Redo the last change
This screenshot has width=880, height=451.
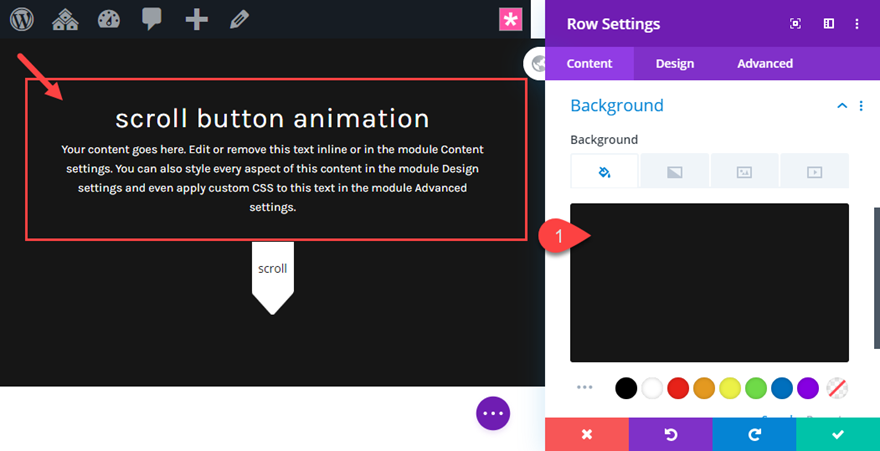(754, 434)
